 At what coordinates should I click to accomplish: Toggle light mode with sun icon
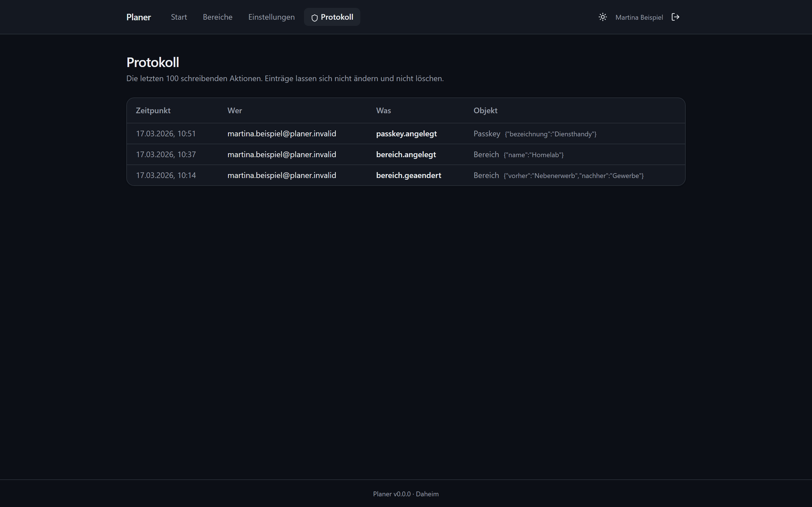(603, 17)
